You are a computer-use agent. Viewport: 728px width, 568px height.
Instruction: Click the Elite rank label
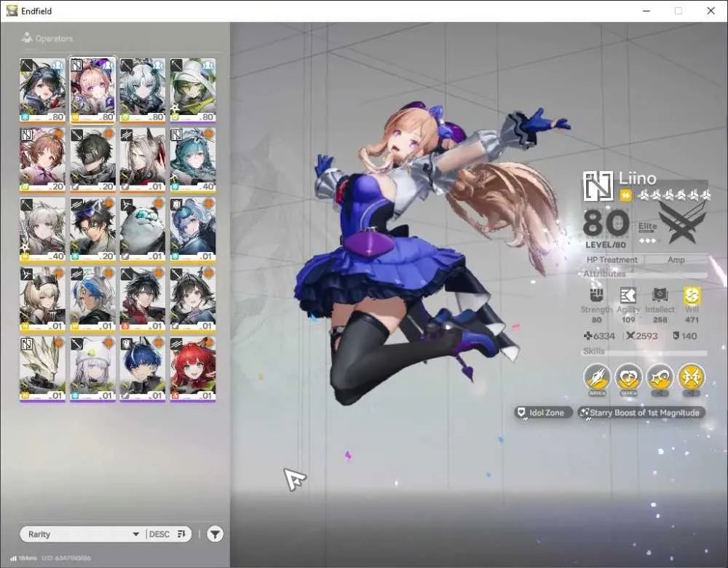click(x=647, y=226)
